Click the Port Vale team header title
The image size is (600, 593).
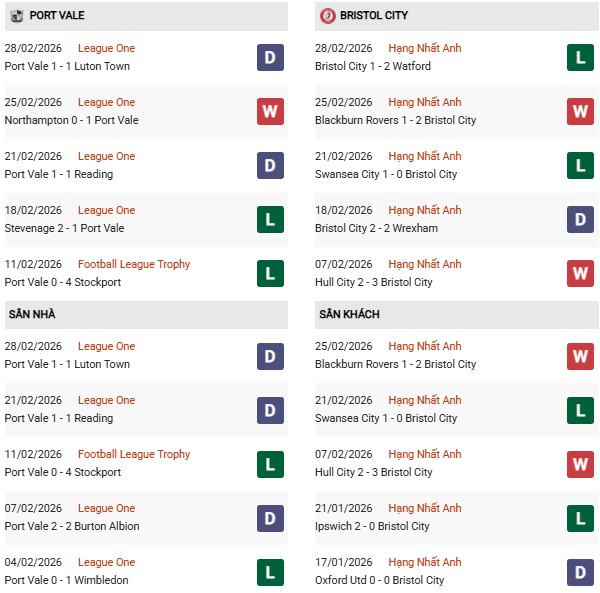(x=56, y=16)
